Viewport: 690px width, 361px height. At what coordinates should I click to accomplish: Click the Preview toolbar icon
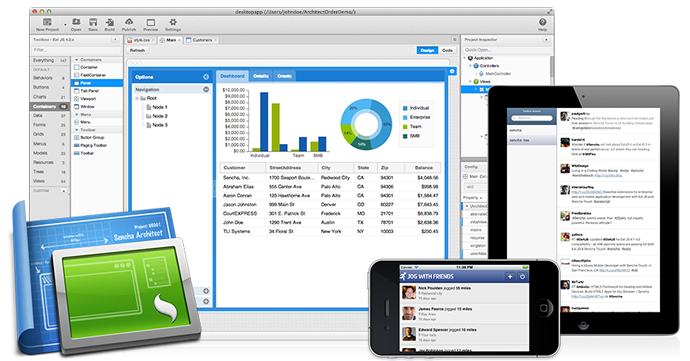[150, 22]
